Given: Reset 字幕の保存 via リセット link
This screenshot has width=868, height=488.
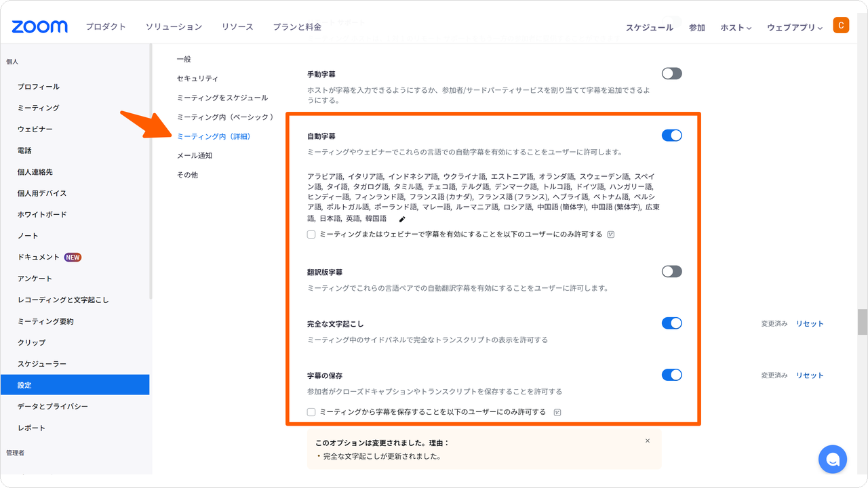Looking at the screenshot, I should tap(810, 375).
